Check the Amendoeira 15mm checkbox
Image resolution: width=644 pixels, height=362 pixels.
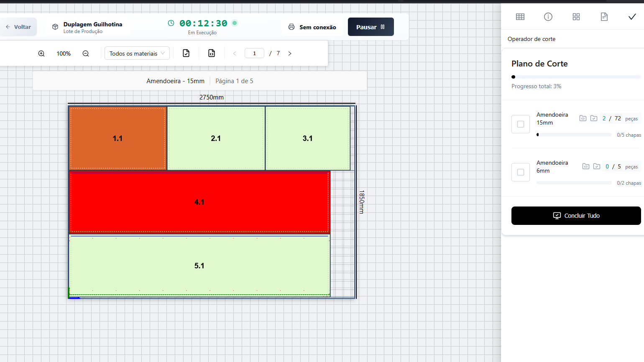[521, 124]
